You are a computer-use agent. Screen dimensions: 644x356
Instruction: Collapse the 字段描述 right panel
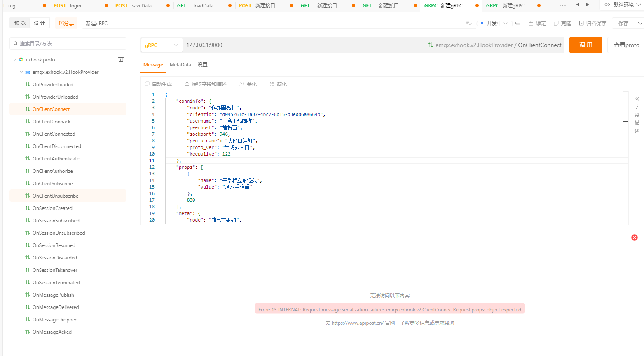coord(637,98)
